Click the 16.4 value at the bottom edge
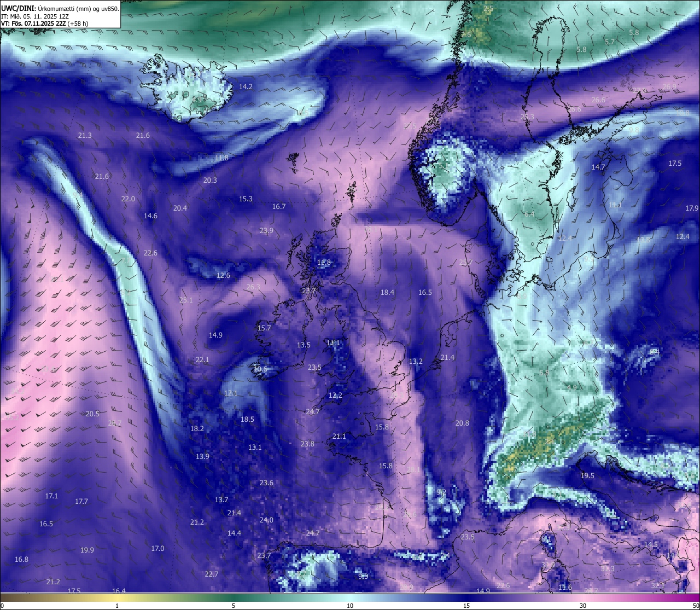This screenshot has height=610, width=700. 119,591
